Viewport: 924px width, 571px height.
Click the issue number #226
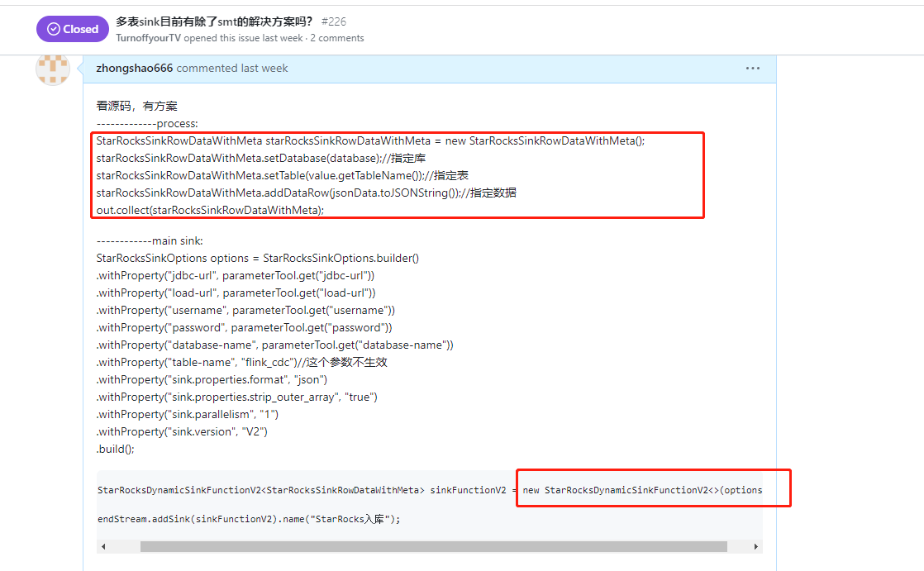point(334,21)
